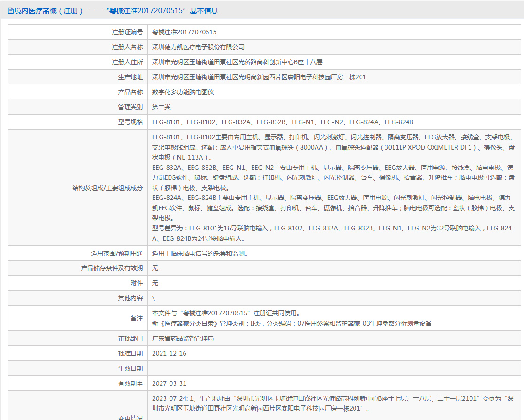The width and height of the screenshot is (524, 420).
Task: Click the paragraph starting EEG-832A、EEG-832B、EEG-N1
Action: click(x=333, y=178)
